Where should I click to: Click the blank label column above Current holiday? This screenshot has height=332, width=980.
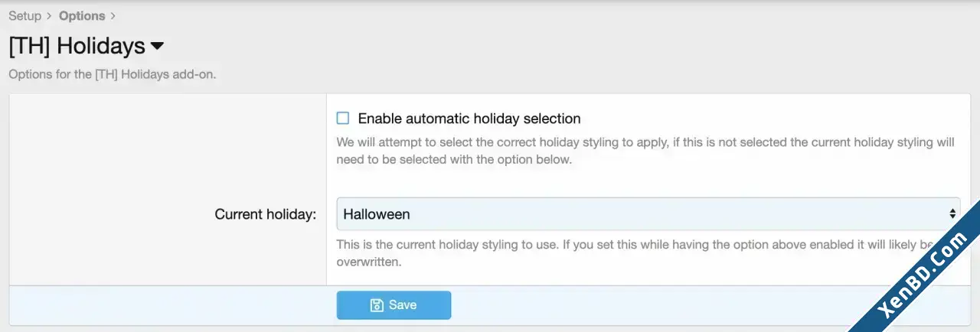coord(168,144)
